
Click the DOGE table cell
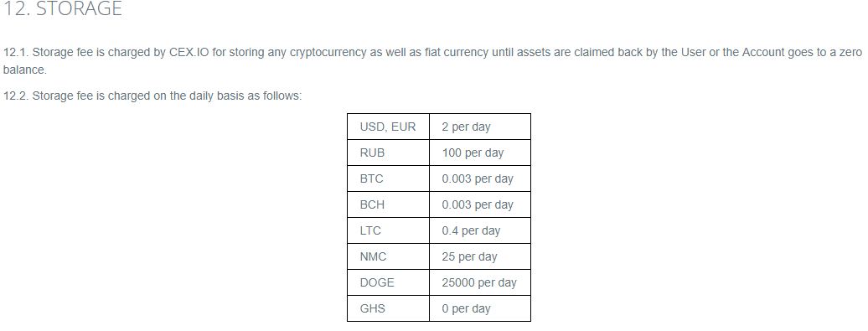click(388, 283)
